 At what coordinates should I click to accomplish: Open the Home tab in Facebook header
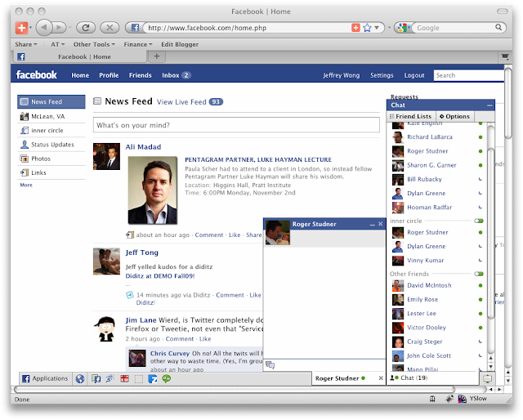pyautogui.click(x=80, y=75)
